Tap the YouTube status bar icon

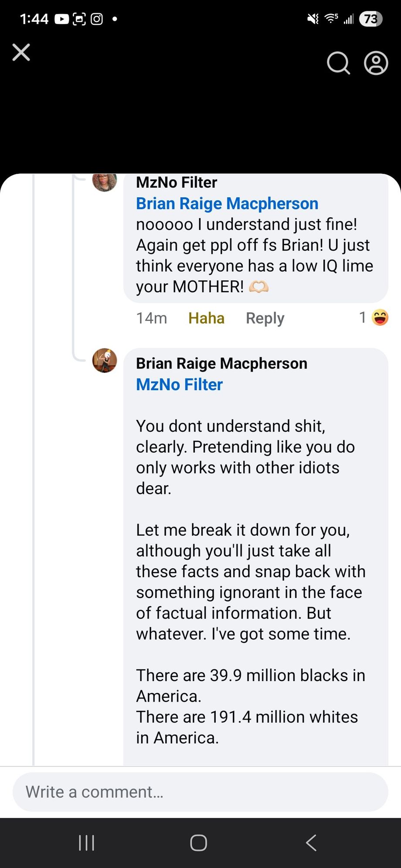coord(61,19)
